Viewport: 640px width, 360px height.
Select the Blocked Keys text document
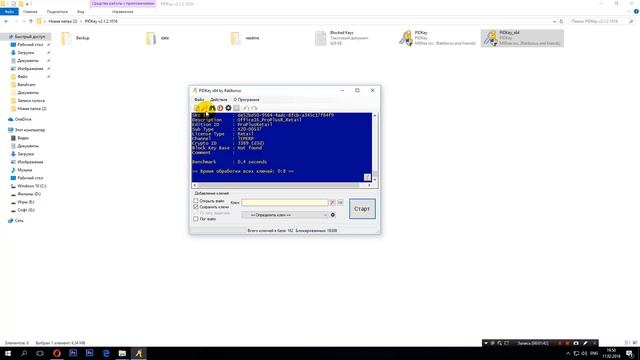(342, 38)
